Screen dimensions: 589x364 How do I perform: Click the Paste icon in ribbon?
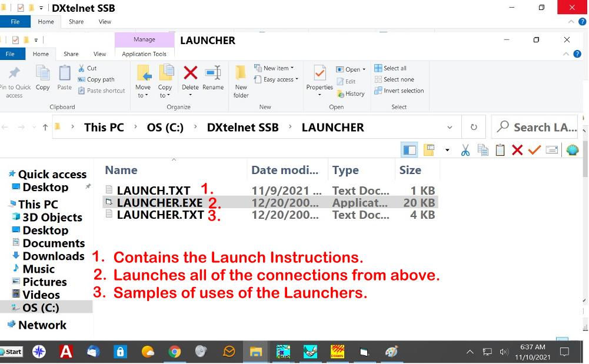tap(65, 73)
